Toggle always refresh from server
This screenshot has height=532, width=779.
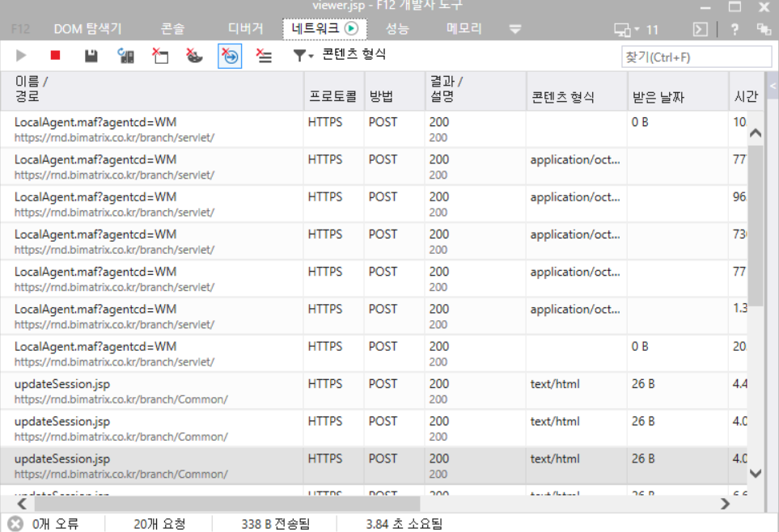point(125,56)
